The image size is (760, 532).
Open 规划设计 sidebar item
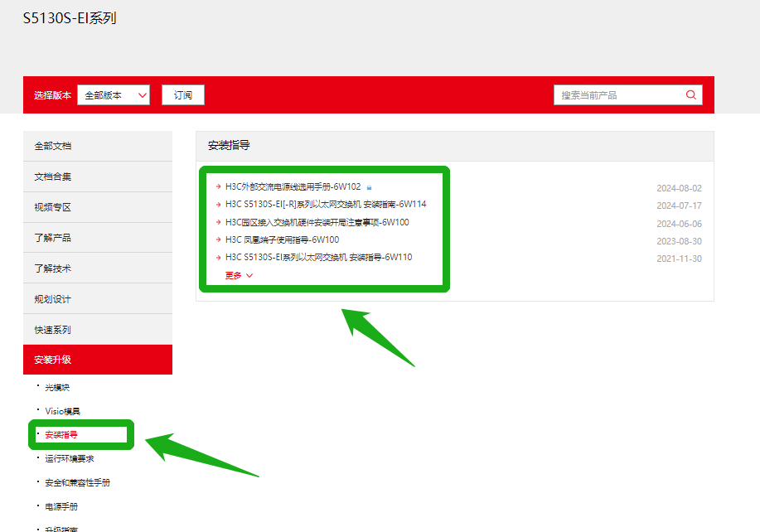pos(98,299)
